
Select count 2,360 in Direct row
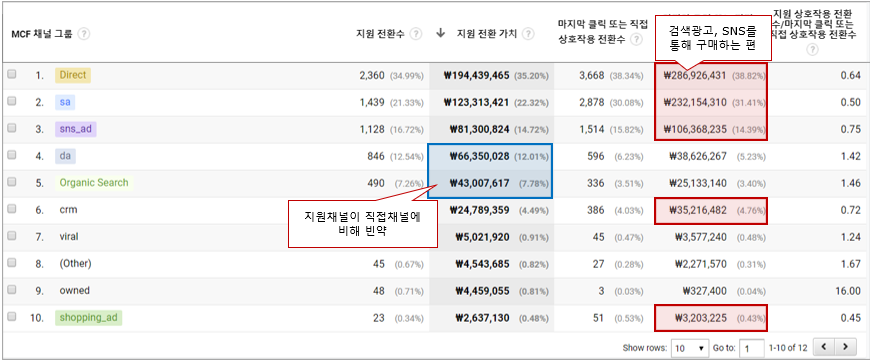372,75
